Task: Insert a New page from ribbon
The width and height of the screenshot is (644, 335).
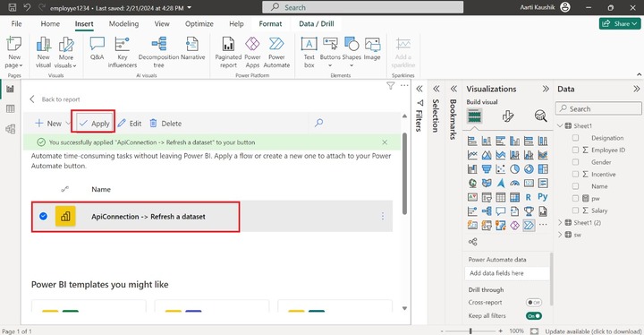Action: pyautogui.click(x=14, y=52)
